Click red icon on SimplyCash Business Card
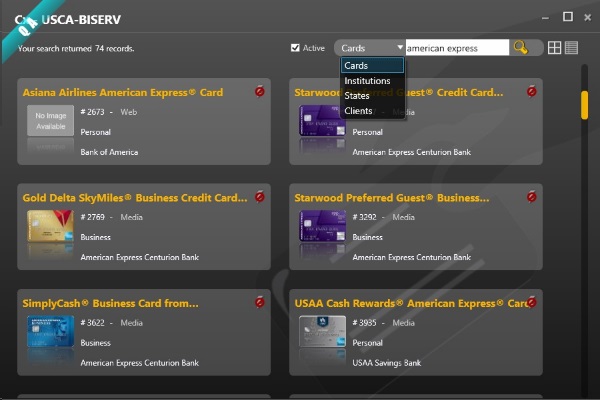 [260, 302]
